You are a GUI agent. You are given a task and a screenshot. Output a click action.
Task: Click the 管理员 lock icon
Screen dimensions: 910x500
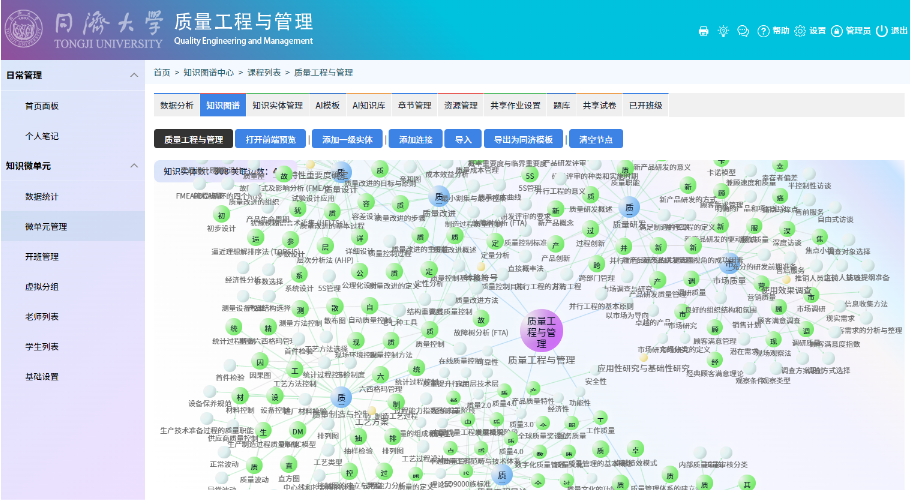pos(837,31)
